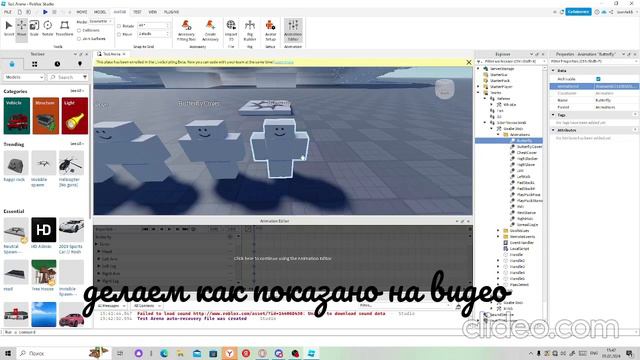Collapse the Data properties section
640x360 pixels.
pos(553,71)
